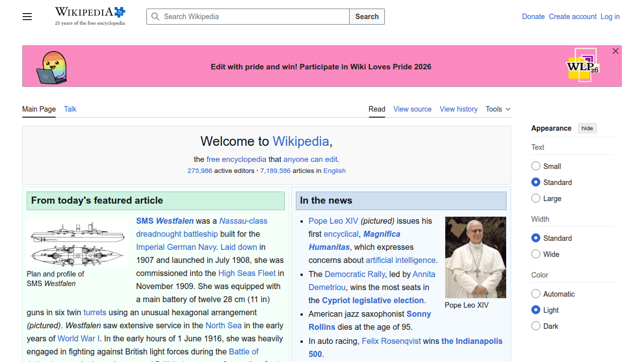This screenshot has height=362, width=644.
Task: Follow the artificial intelligence link
Action: [400, 260]
